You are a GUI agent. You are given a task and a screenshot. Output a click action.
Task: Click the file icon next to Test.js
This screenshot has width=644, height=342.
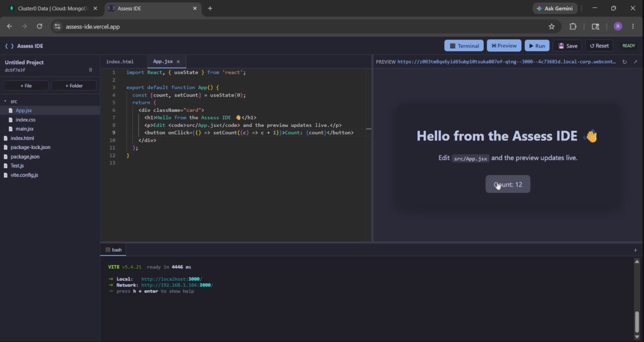pos(5,166)
